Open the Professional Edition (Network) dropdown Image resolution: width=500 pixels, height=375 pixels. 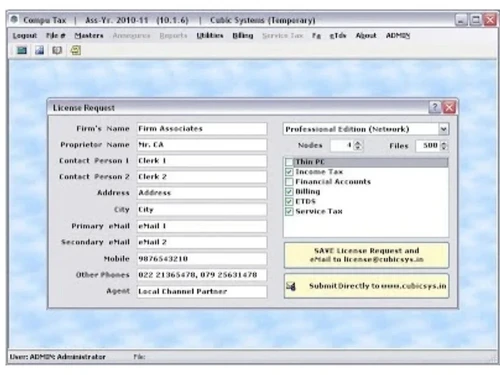tap(443, 129)
